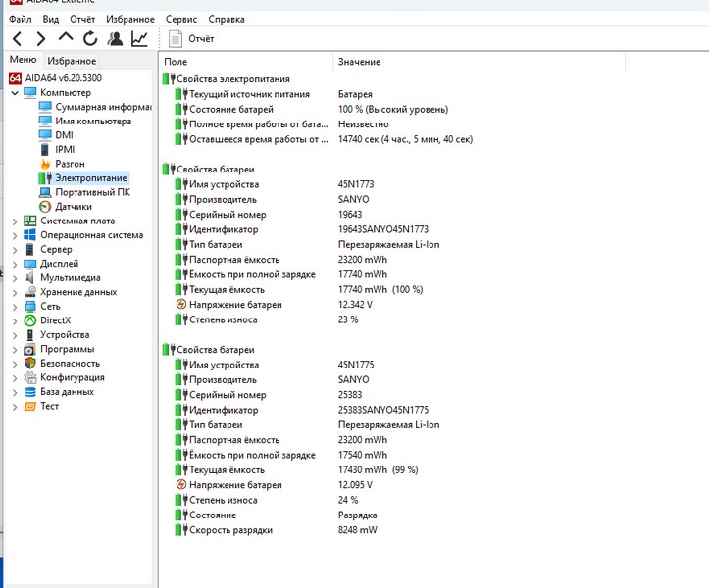This screenshot has height=588, width=709.
Task: Open the Датчики sensors item
Action: (73, 207)
